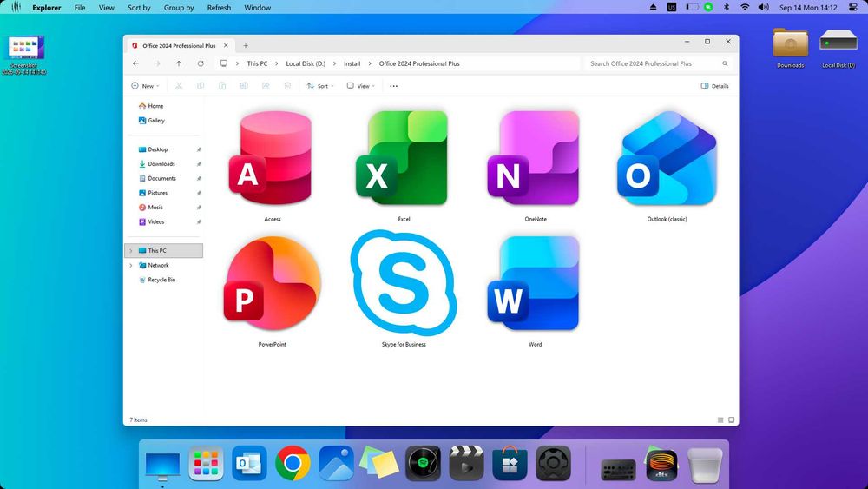Open the Sort by menu
The width and height of the screenshot is (868, 489).
(139, 8)
